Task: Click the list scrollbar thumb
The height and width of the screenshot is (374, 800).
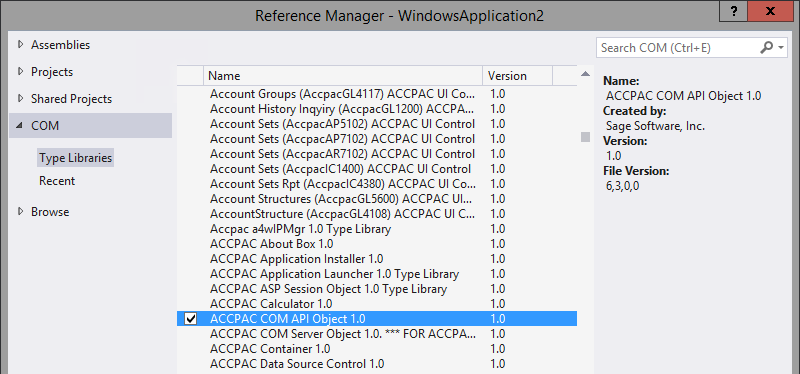Action: (585, 137)
